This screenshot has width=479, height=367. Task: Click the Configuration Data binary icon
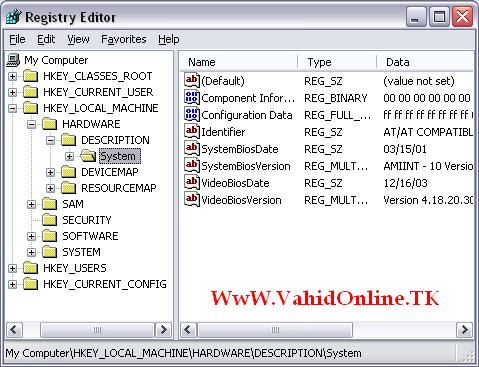click(192, 115)
